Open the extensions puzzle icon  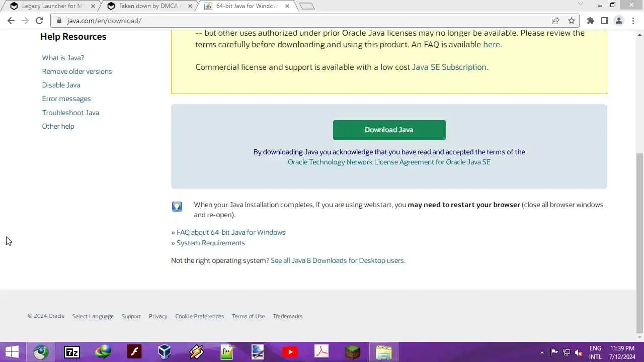coord(591,21)
